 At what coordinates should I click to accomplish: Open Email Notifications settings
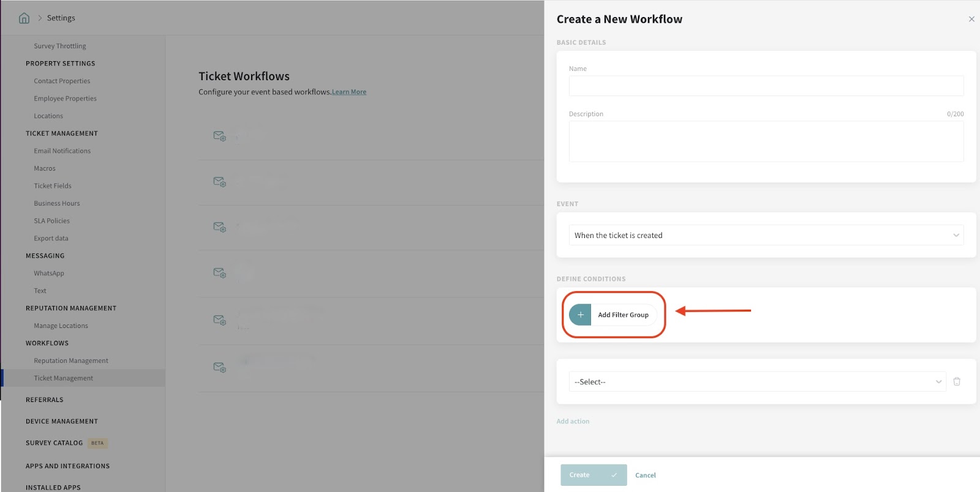pos(62,151)
